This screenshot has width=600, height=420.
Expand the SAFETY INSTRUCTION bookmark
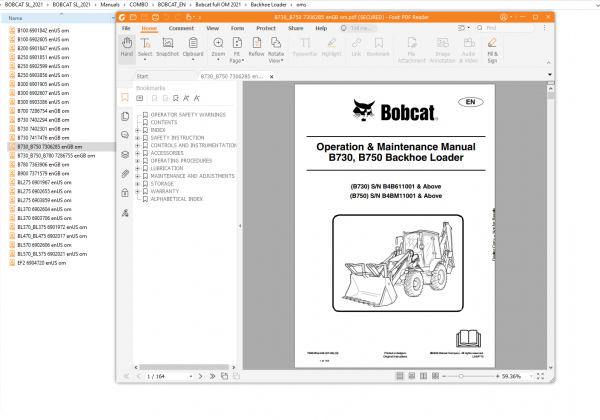(x=137, y=138)
